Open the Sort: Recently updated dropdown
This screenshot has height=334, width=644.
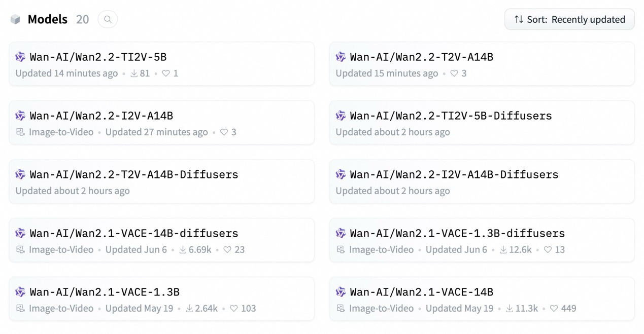569,19
